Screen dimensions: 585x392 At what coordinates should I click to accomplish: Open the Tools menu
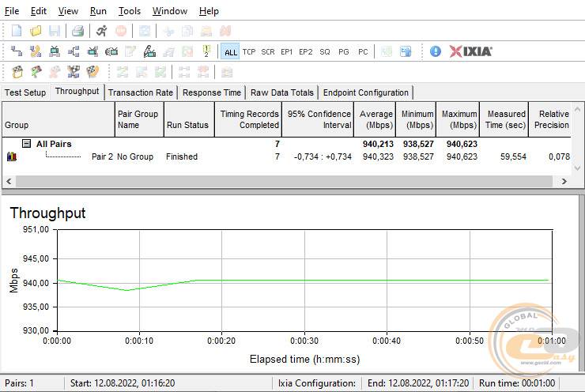(129, 11)
